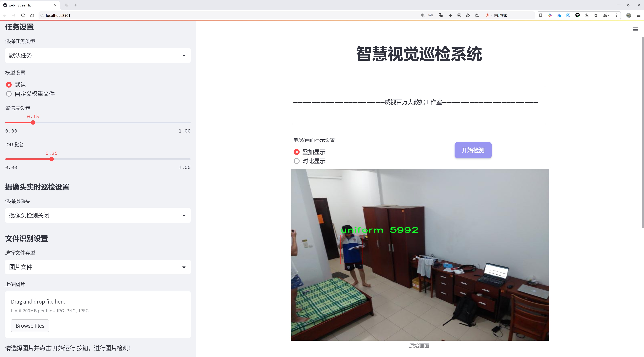Minimize the browser window
The width and height of the screenshot is (644, 357).
point(618,5)
